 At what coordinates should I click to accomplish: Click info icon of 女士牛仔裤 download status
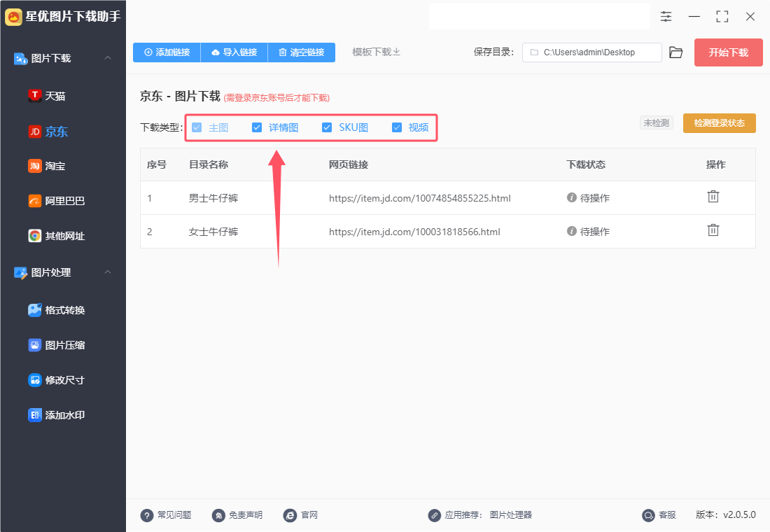[572, 231]
